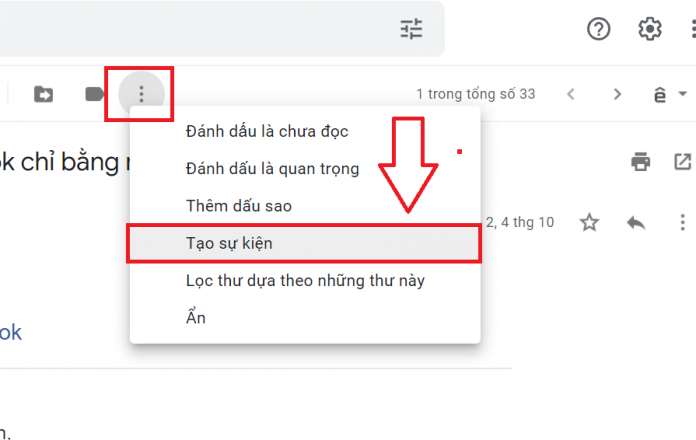Viewport: 696px width, 440px height.
Task: Open Gmail settings gear
Action: click(x=650, y=29)
